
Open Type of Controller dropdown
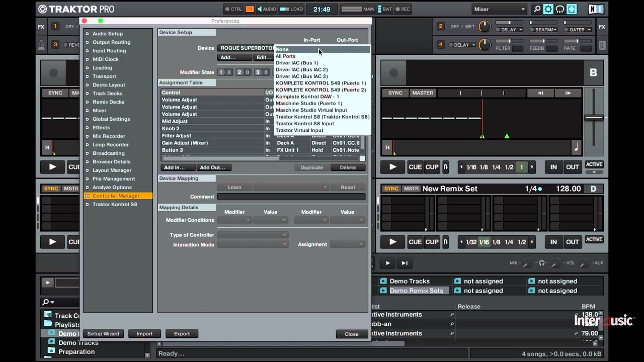(253, 235)
